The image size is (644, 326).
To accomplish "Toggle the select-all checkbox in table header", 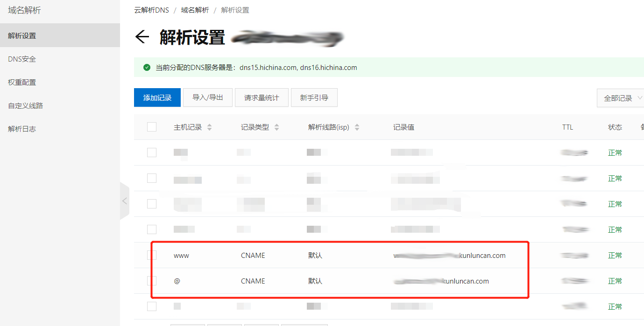I will pos(152,127).
